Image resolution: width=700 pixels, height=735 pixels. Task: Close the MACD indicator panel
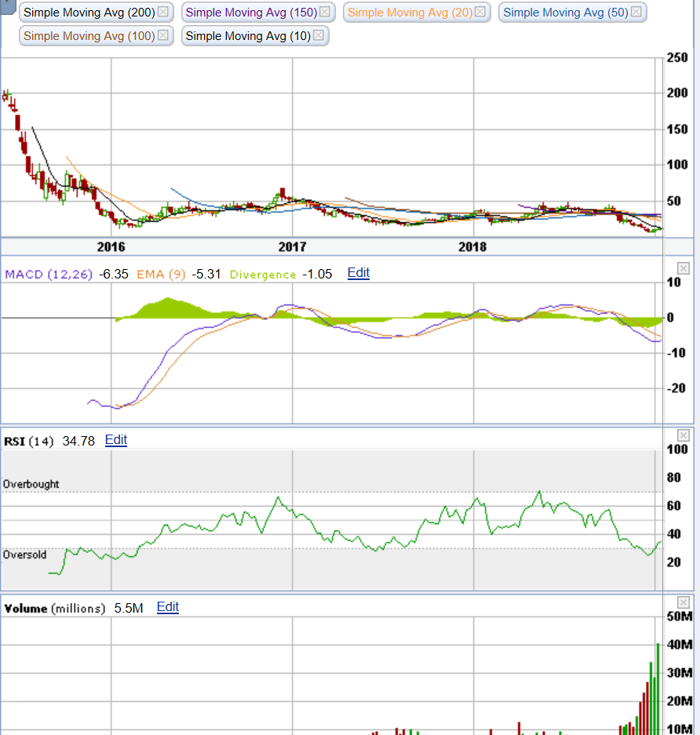[x=682, y=267]
